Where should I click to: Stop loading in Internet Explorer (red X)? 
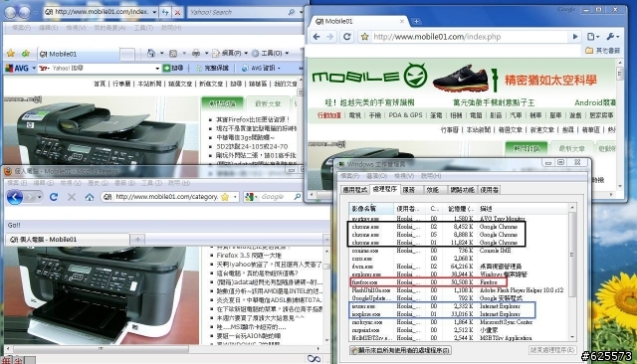pos(177,13)
